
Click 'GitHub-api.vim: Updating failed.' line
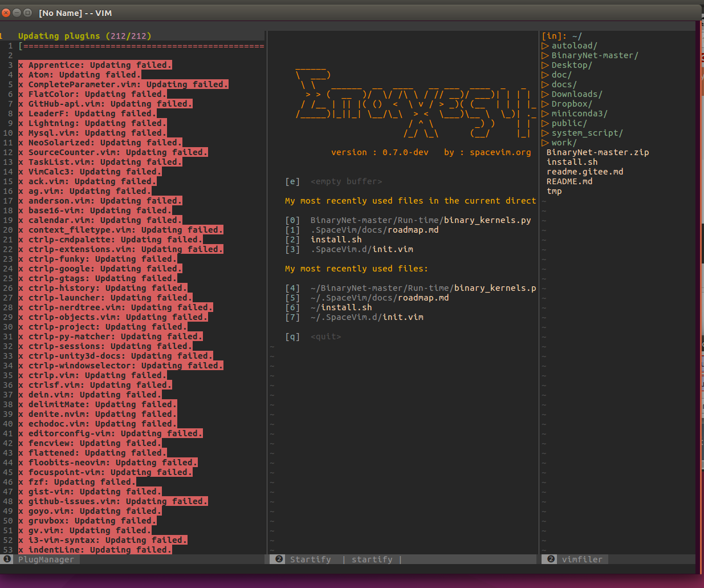105,104
